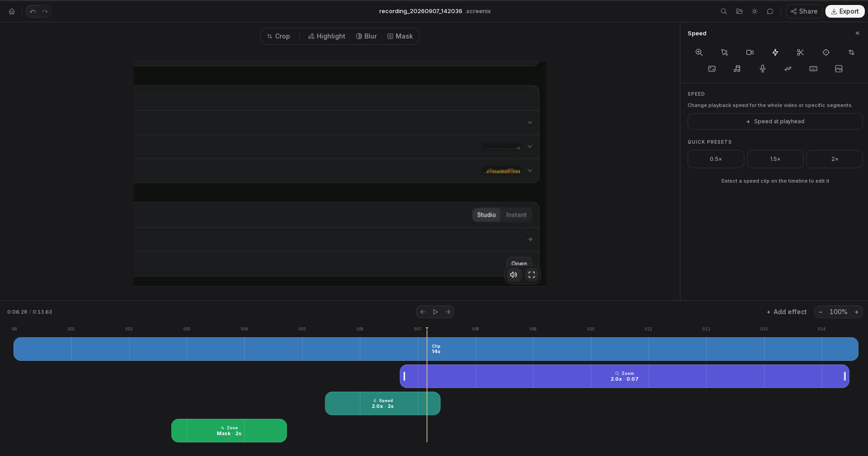Screen dimensions: 868x456
Task: Mute preview audio with speaker icon
Action: click(514, 275)
